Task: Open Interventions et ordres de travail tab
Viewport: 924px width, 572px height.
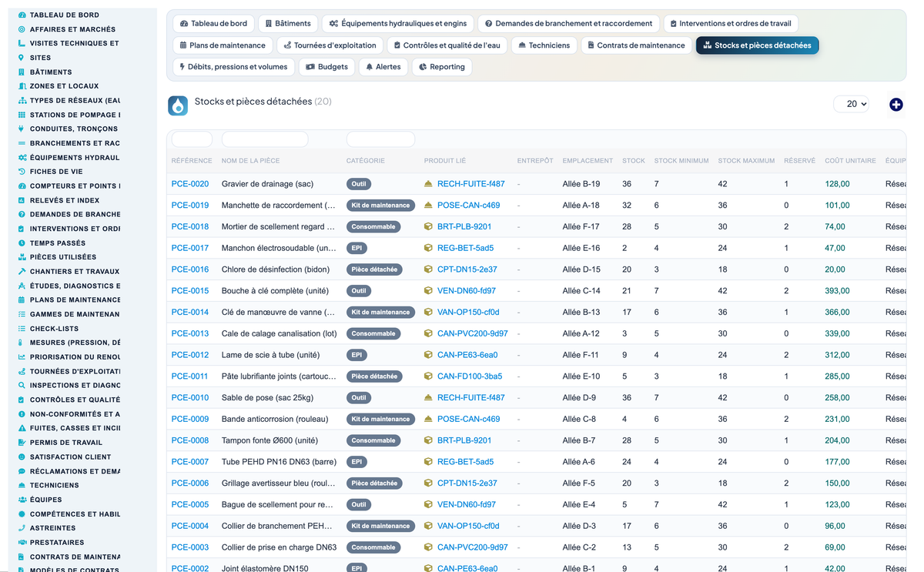Action: click(x=731, y=24)
